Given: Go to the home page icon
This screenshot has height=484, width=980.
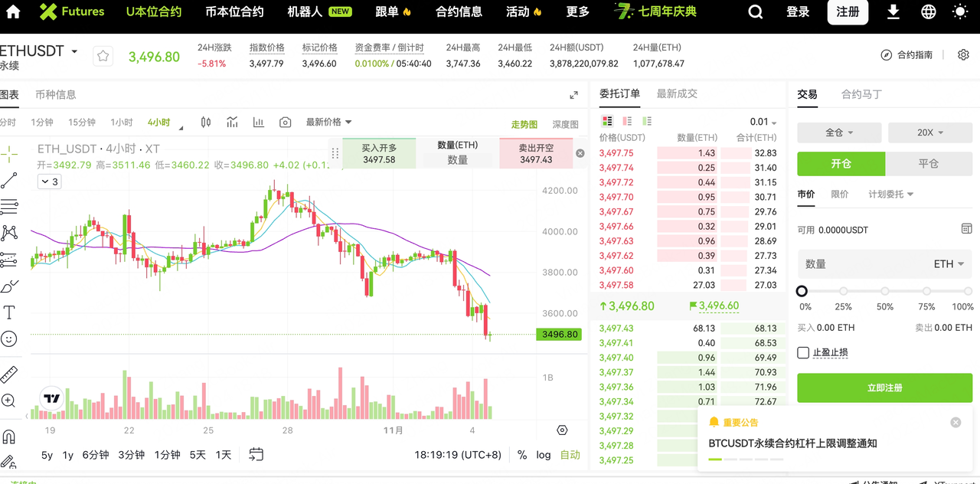Looking at the screenshot, I should pyautogui.click(x=13, y=11).
